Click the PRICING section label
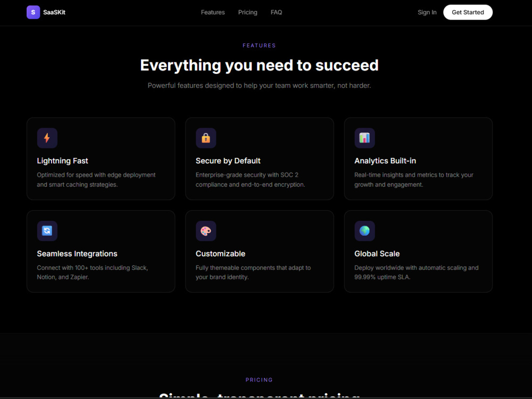This screenshot has height=399, width=532. [259, 380]
